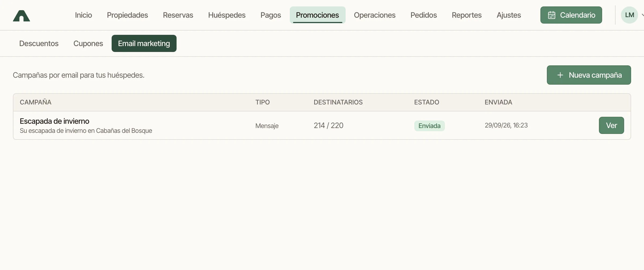The height and width of the screenshot is (270, 644).
Task: Click the calendar icon in Calendario button
Action: (552, 15)
